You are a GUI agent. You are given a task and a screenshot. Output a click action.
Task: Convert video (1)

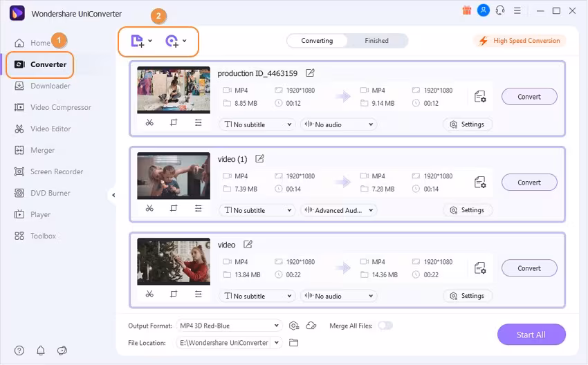(529, 182)
